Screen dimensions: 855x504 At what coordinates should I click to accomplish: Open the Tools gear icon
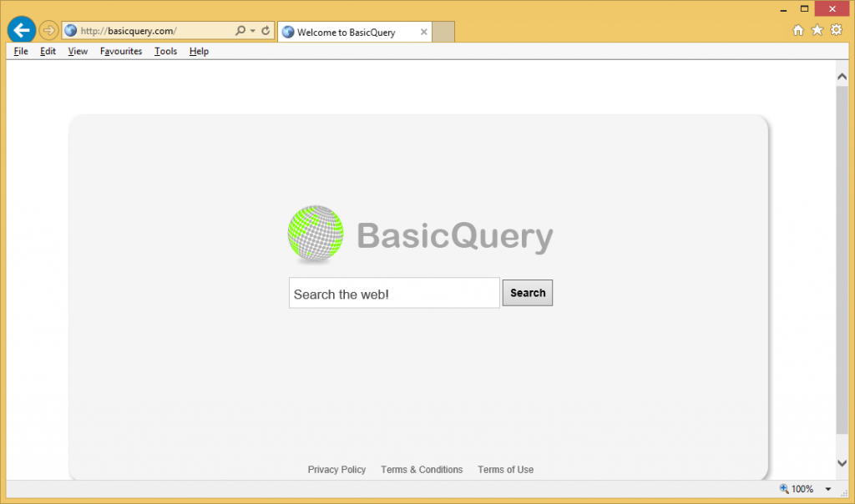click(x=835, y=31)
